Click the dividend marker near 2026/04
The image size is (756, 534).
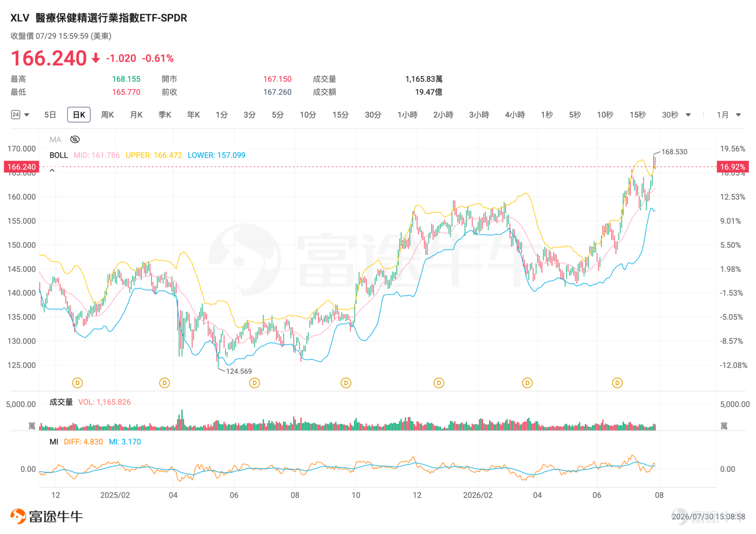pos(527,383)
